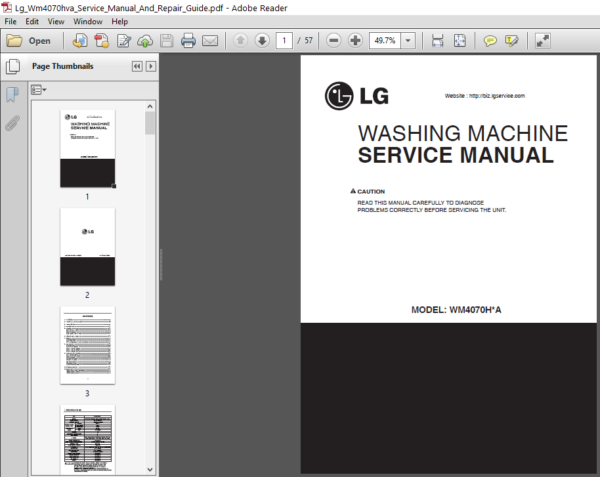600x477 pixels.
Task: Open the View menu
Action: 56,21
